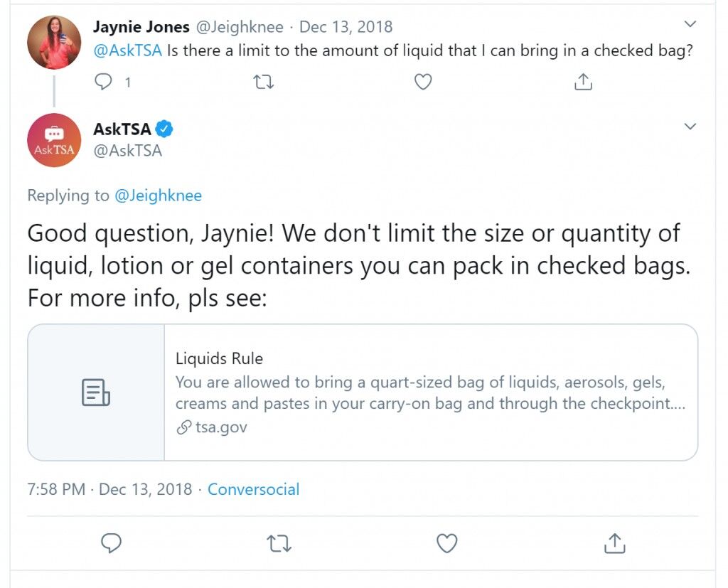This screenshot has width=728, height=588.
Task: Share the AskTSA reply tweet
Action: pyautogui.click(x=615, y=543)
